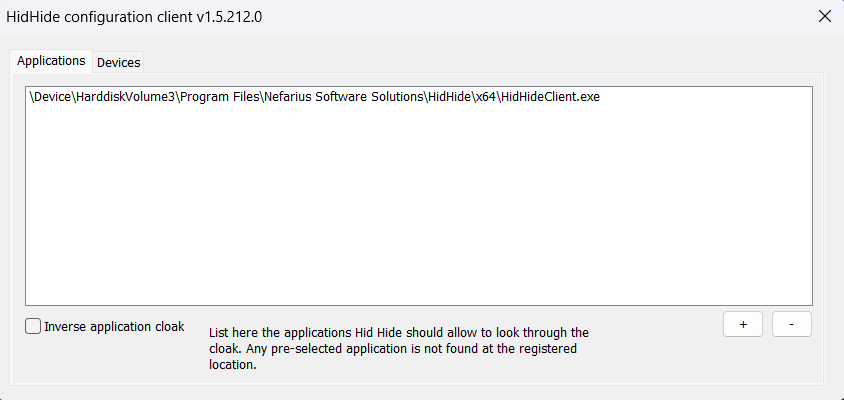Click HarddiskVolume3 in the listed path
Screen dimensions: 844x400
point(125,97)
